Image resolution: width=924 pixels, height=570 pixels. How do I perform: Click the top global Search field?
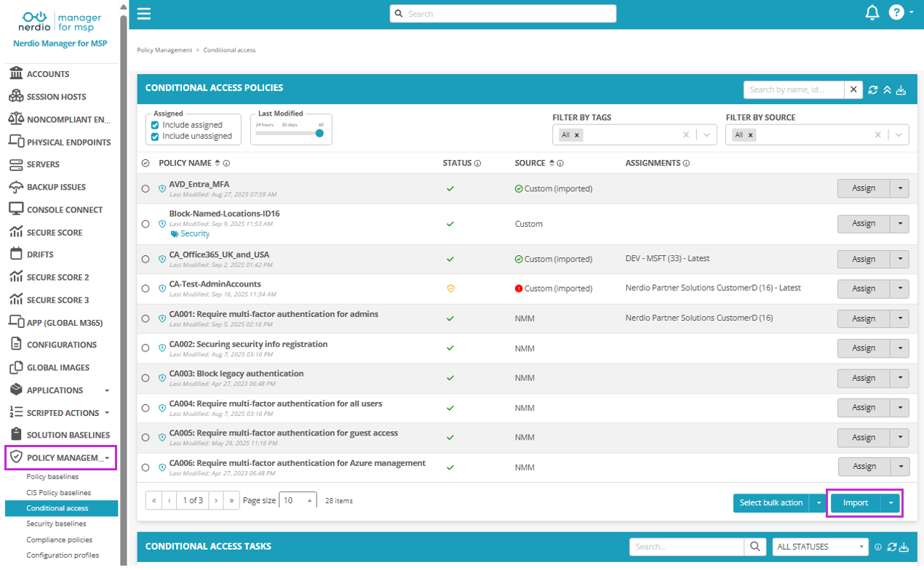tap(503, 13)
